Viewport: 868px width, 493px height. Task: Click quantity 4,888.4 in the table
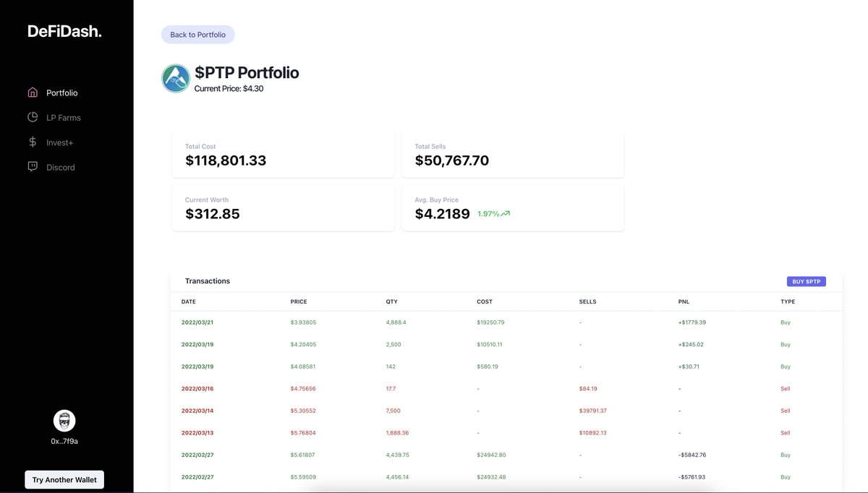[396, 322]
